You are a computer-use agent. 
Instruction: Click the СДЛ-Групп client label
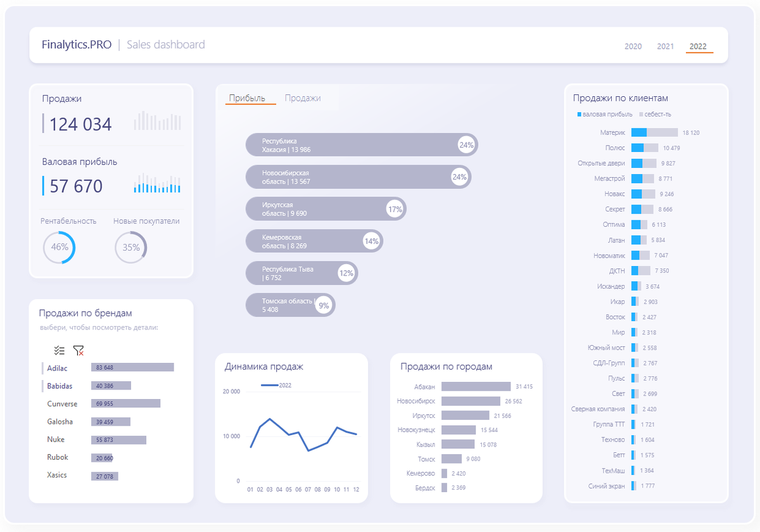(608, 363)
